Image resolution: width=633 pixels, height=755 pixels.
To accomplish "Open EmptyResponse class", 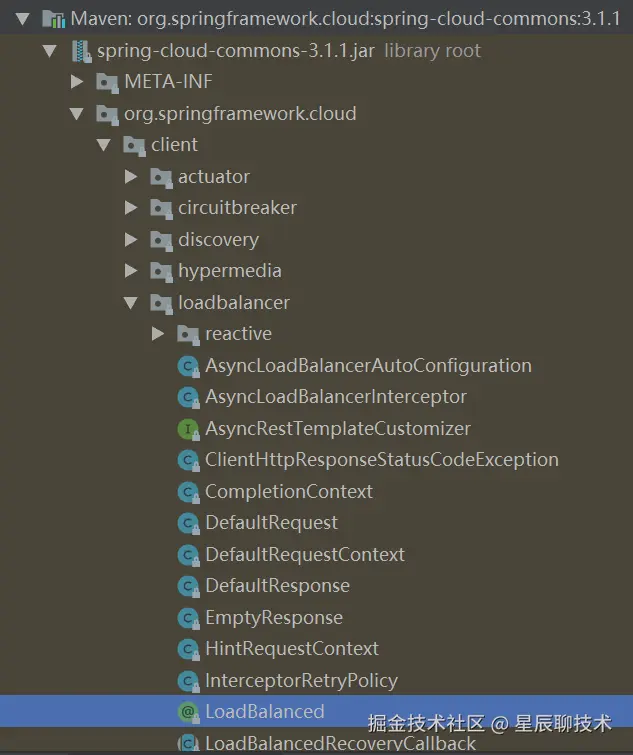I will coord(274,618).
